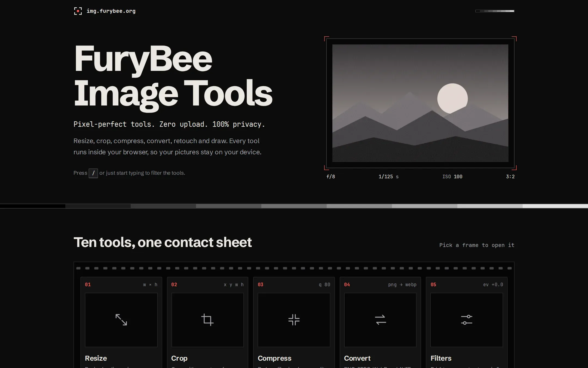Click the 'png → webp' label

click(x=402, y=285)
